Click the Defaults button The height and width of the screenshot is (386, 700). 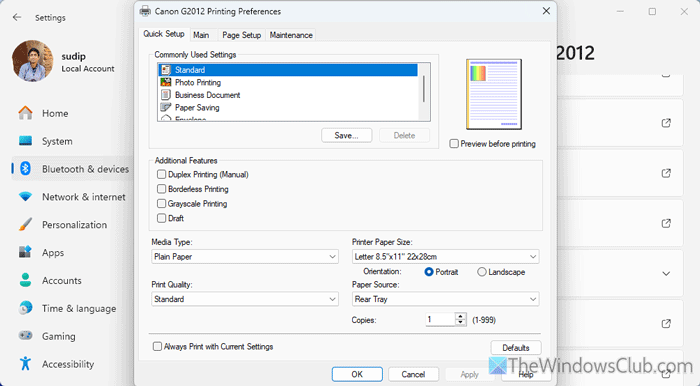pyautogui.click(x=516, y=348)
